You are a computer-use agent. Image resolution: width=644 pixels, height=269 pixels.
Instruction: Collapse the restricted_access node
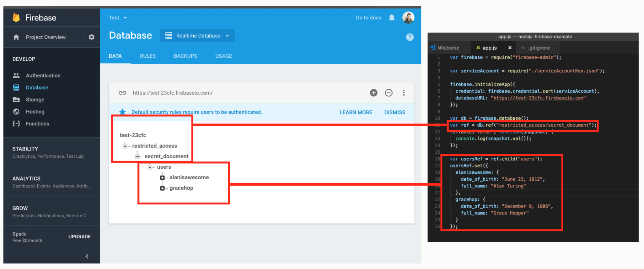[125, 146]
